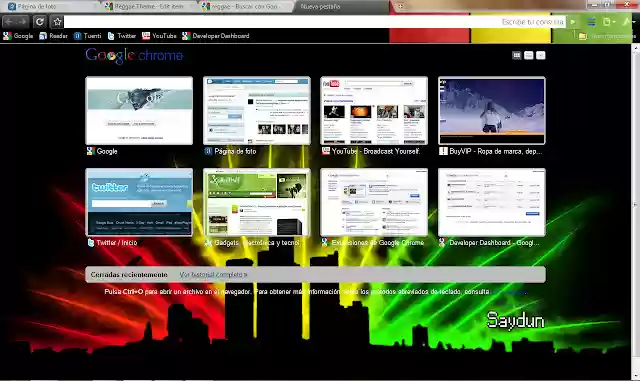Open the Developer Dashboard thumbnail
640x381 pixels.
pyautogui.click(x=491, y=202)
